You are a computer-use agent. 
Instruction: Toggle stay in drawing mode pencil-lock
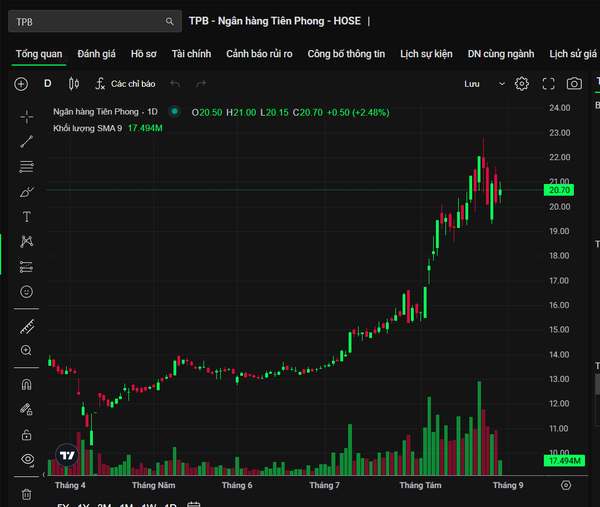26,409
